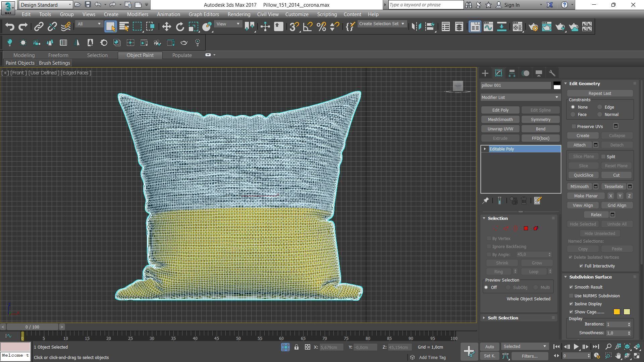Viewport: 644px width, 362px height.
Task: Select None constraint radio button
Action: 573,107
